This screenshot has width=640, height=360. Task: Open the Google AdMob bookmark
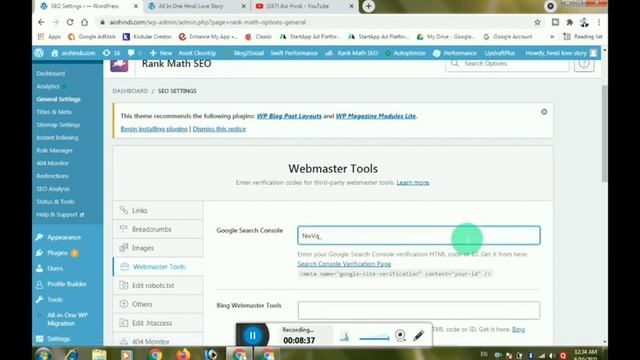92,37
